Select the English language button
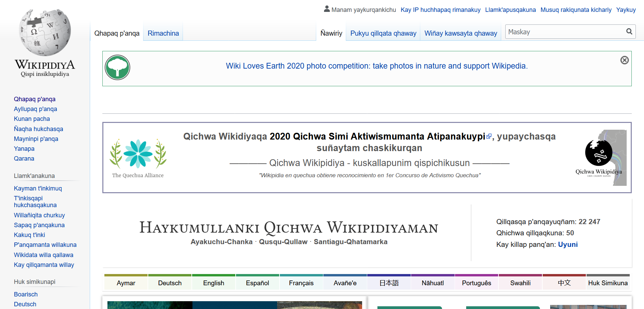 [x=214, y=282]
